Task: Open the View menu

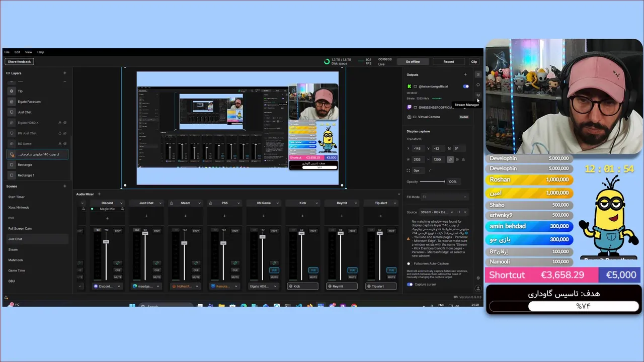Action: (28, 52)
